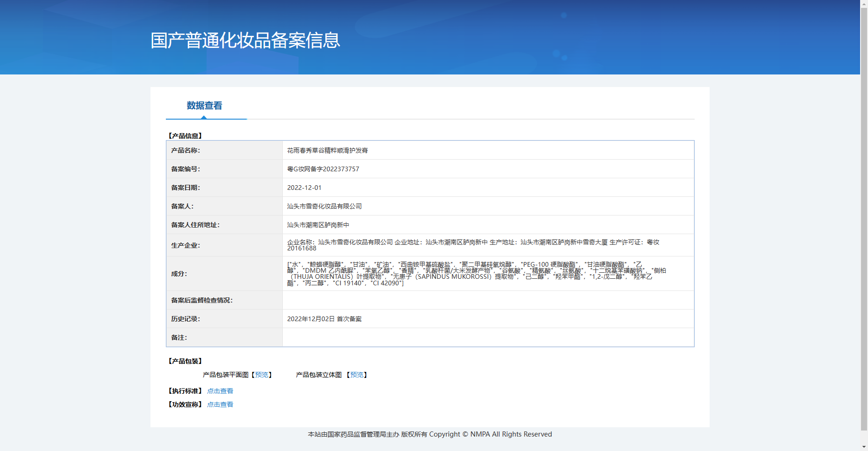Image resolution: width=868 pixels, height=451 pixels.
Task: Open 点击查看 link beside 执行标准
Action: (220, 391)
